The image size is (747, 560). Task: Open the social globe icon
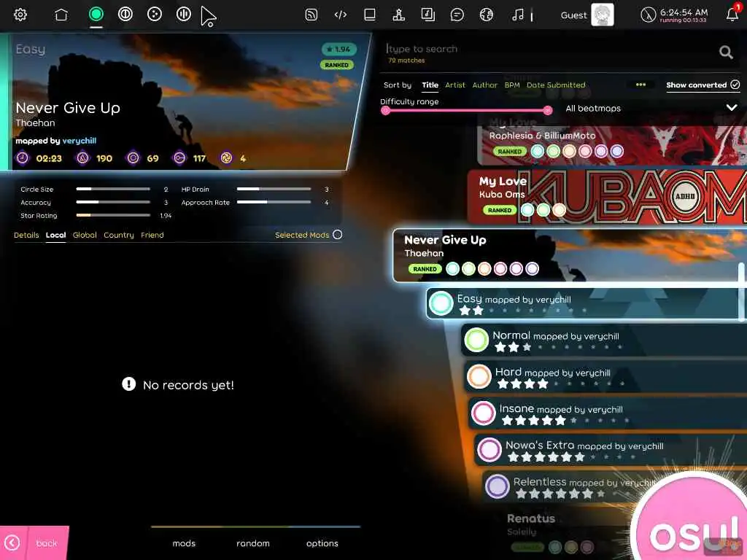(486, 15)
